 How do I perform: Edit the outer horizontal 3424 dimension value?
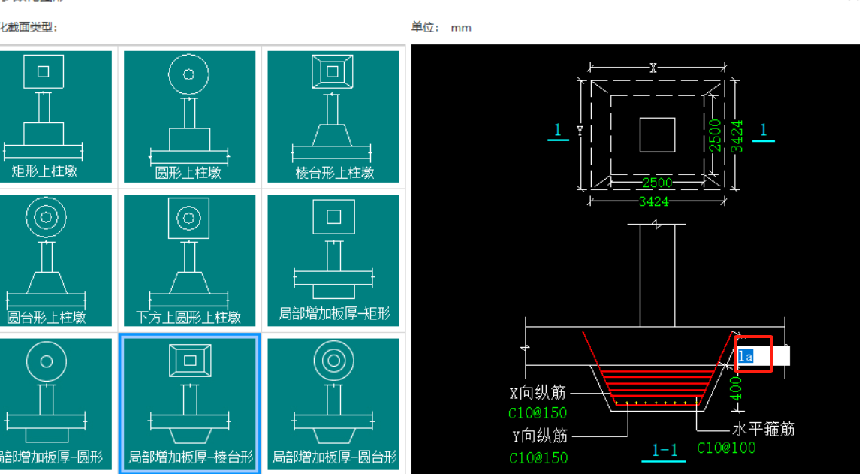click(654, 201)
